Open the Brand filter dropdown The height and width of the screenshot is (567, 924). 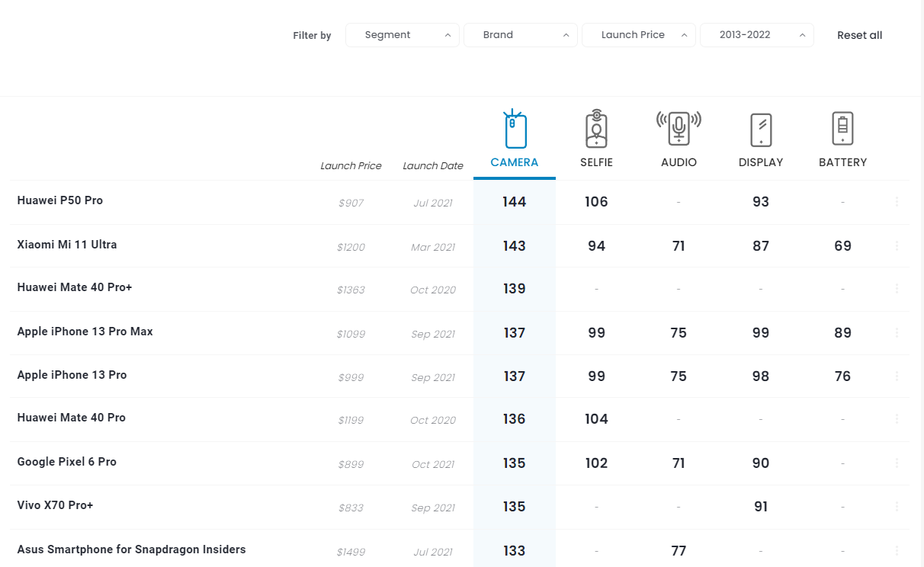520,35
